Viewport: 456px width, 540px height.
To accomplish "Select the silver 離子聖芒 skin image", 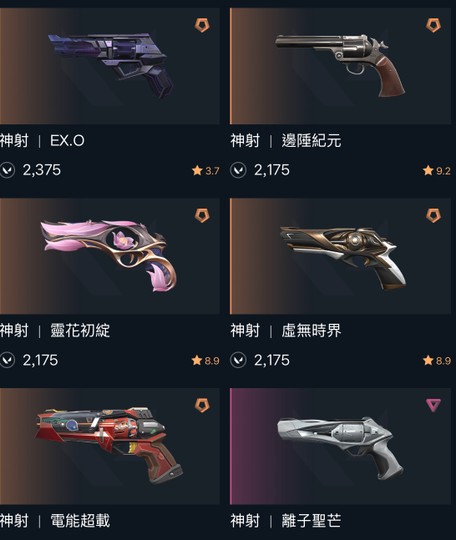I will [340, 446].
